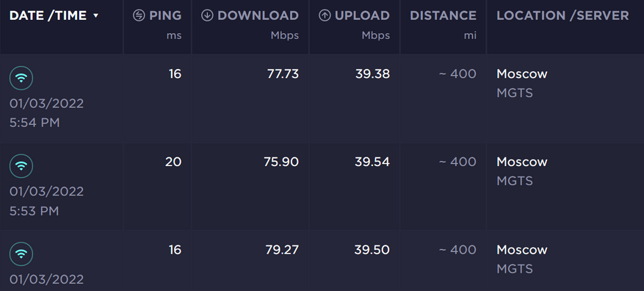Viewport: 644px width, 291px height.
Task: Sort results by the Date /Time column
Action: 48,15
